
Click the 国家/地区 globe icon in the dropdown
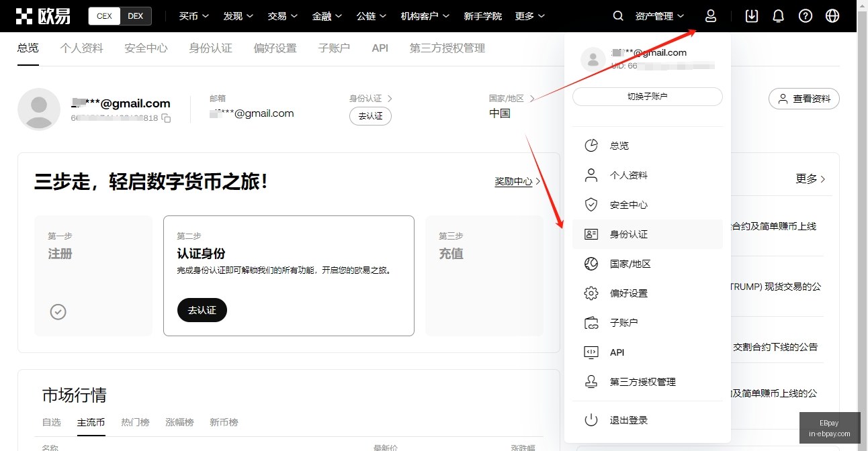pos(591,264)
